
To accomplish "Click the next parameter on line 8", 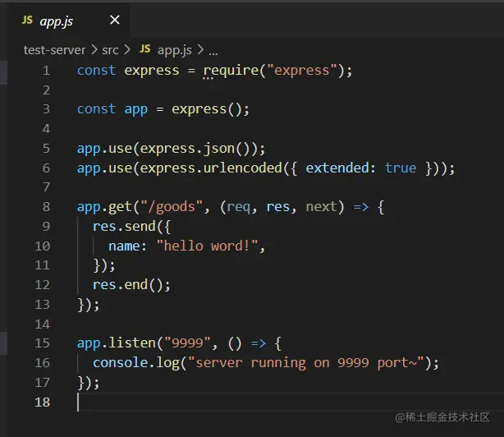I will 321,207.
